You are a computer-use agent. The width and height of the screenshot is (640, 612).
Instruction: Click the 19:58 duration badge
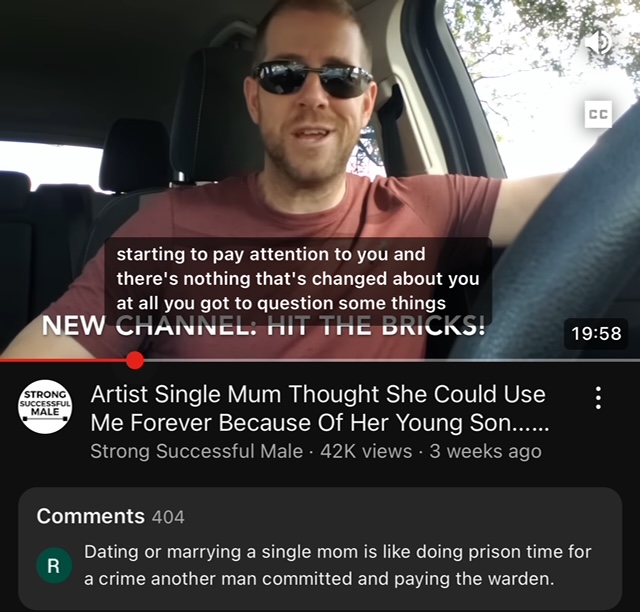(x=596, y=334)
